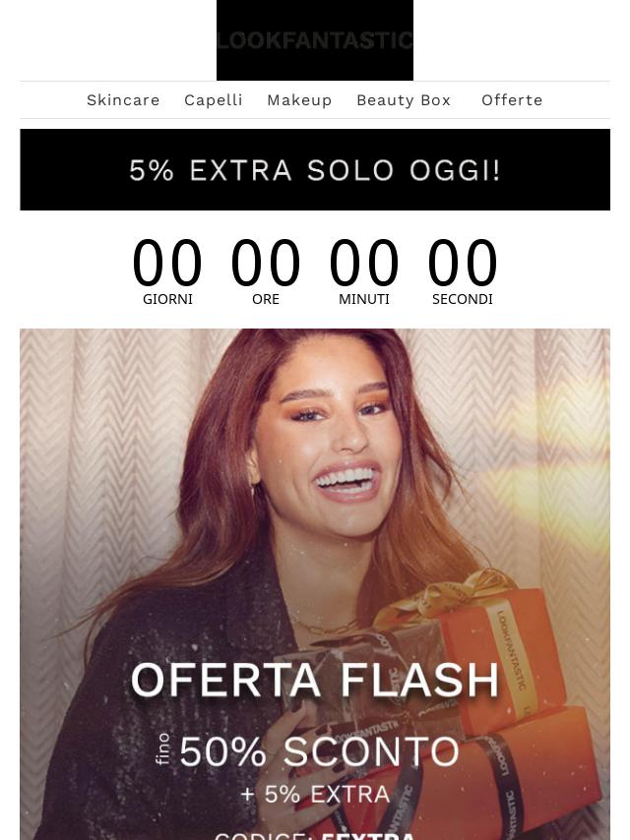The height and width of the screenshot is (840, 630).
Task: Click the 5% EXTRA SOLO OGGI banner
Action: [315, 170]
